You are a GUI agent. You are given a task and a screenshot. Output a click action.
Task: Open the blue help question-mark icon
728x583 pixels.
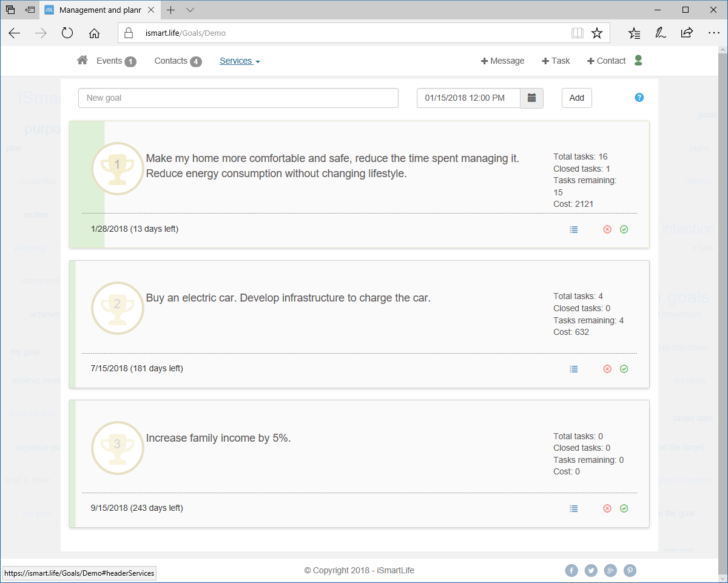point(639,98)
